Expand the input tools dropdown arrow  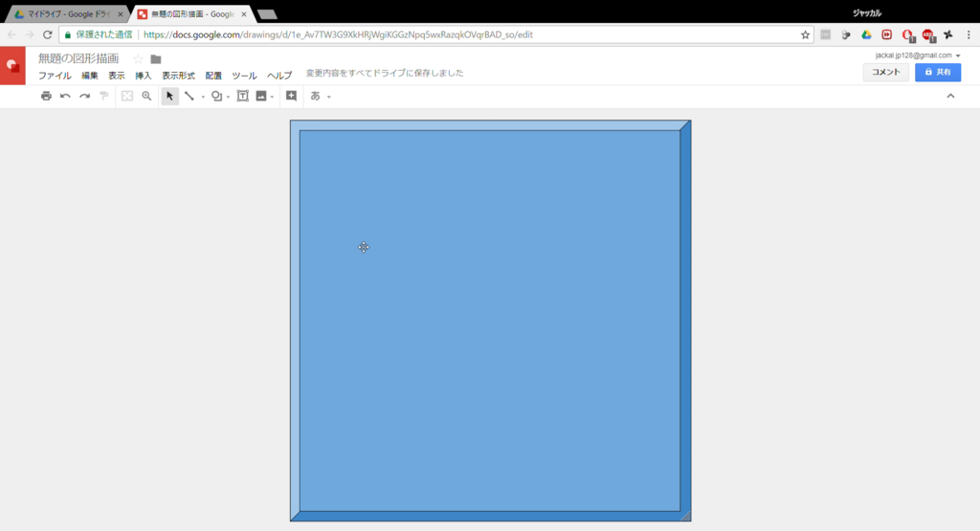click(329, 97)
